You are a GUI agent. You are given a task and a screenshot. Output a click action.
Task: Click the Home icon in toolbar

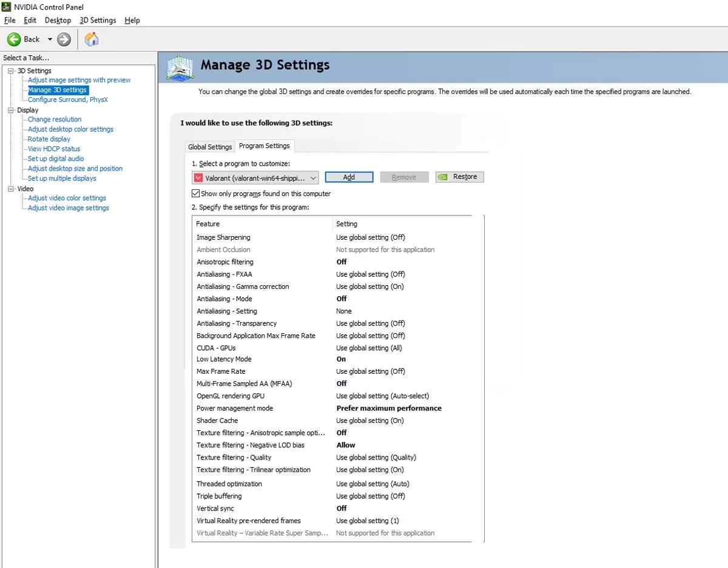click(x=92, y=39)
